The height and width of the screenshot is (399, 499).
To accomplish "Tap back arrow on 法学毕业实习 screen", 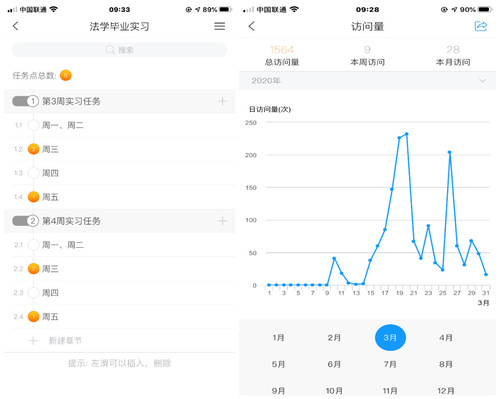I will tap(16, 26).
